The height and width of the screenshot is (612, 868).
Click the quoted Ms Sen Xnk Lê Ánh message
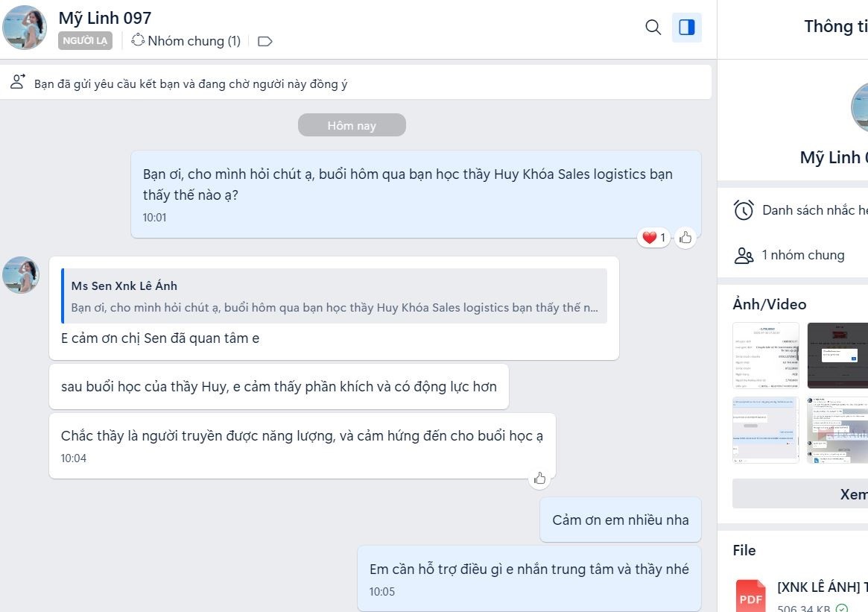pos(334,296)
